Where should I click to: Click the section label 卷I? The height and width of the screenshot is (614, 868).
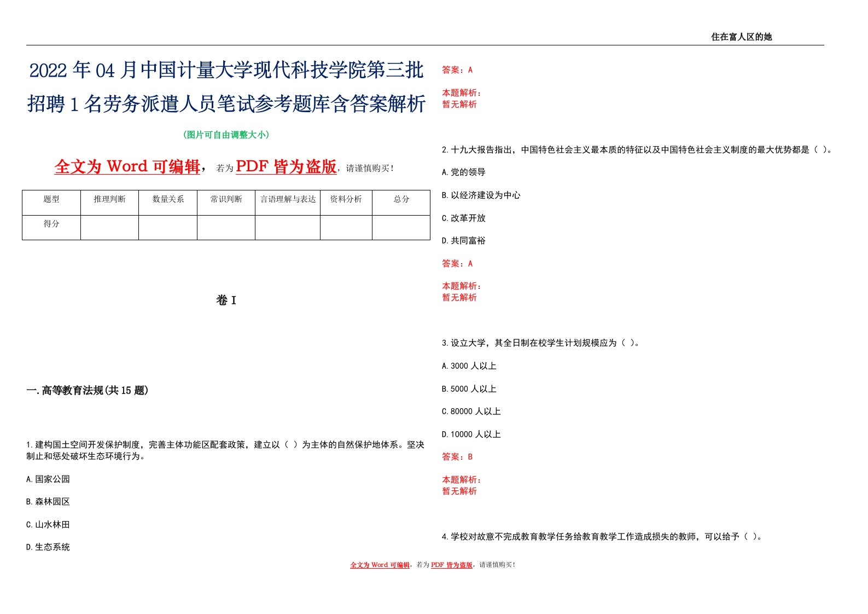[x=226, y=300]
